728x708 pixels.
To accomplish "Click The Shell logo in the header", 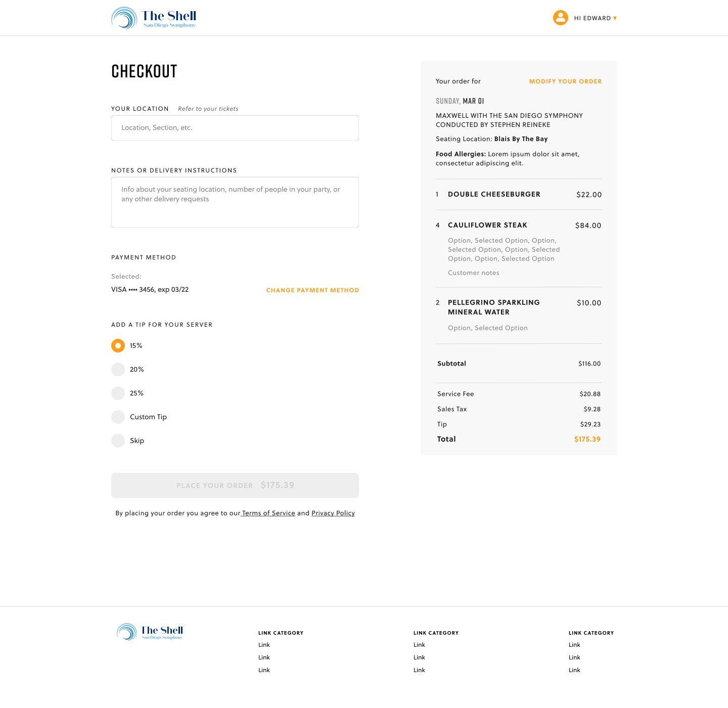I will pos(154,18).
